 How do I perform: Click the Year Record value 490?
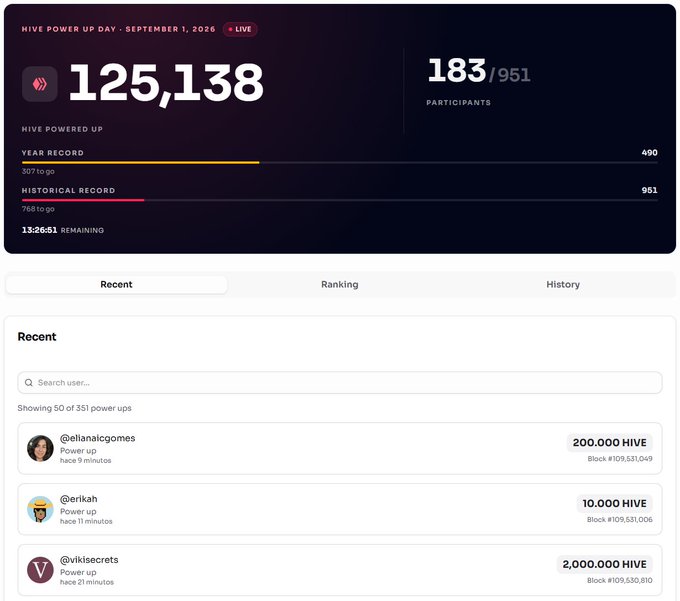649,153
